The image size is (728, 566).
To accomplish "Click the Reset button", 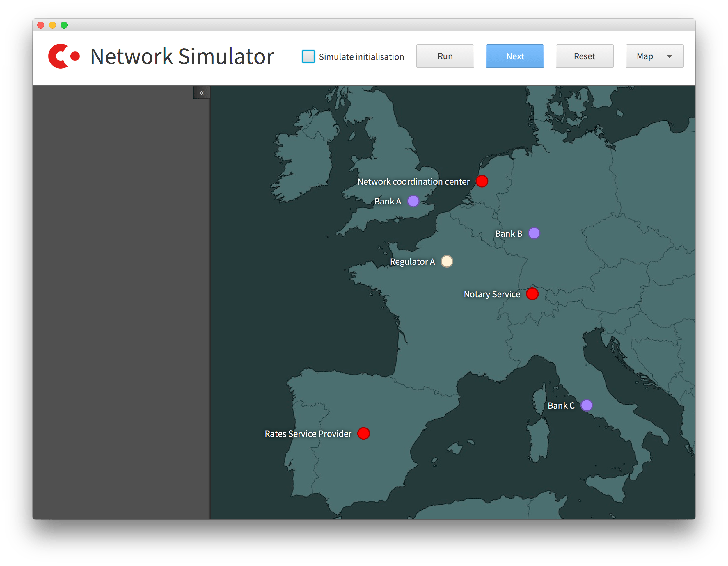I will 585,56.
